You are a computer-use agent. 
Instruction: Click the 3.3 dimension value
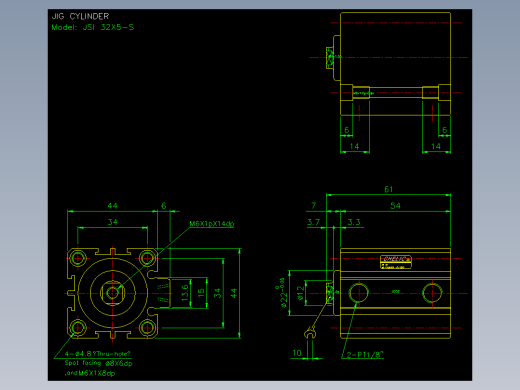click(354, 222)
